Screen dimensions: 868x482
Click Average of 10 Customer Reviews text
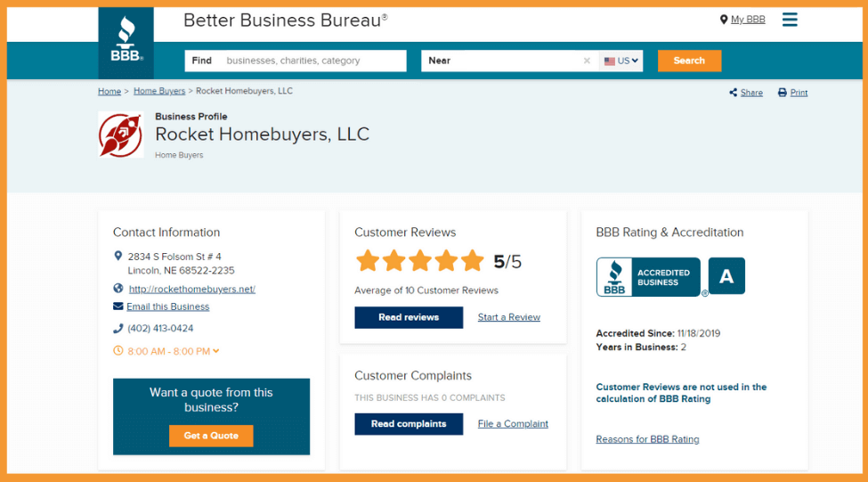pos(426,290)
